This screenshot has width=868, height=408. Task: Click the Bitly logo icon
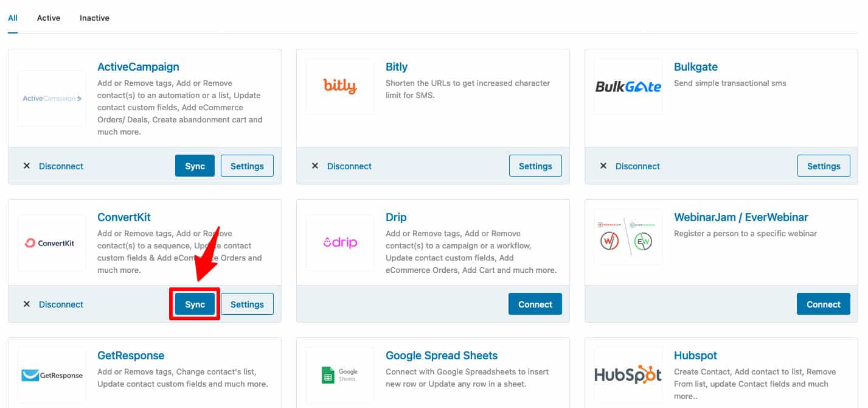[340, 86]
